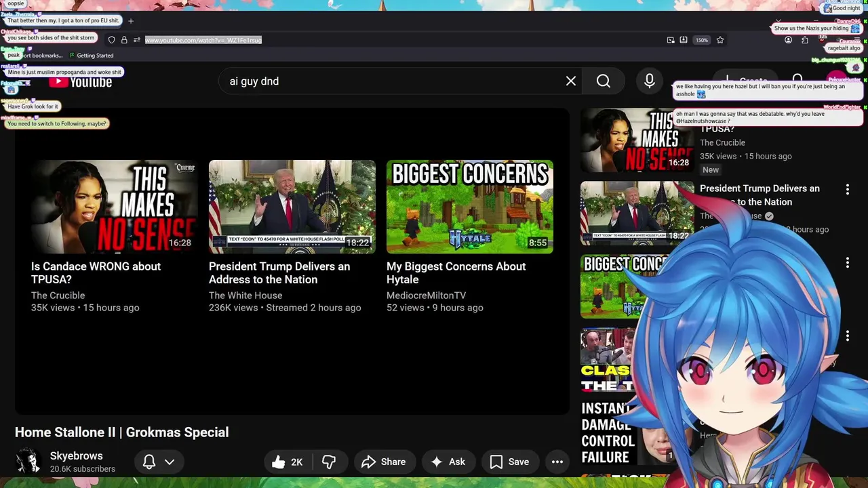Open options for sidebar Trump address video

(x=847, y=190)
